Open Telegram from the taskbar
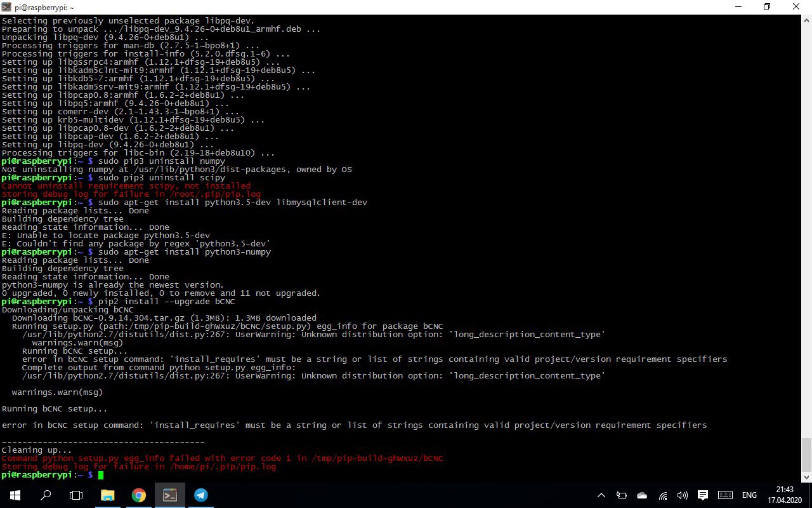The height and width of the screenshot is (508, 812). (200, 495)
